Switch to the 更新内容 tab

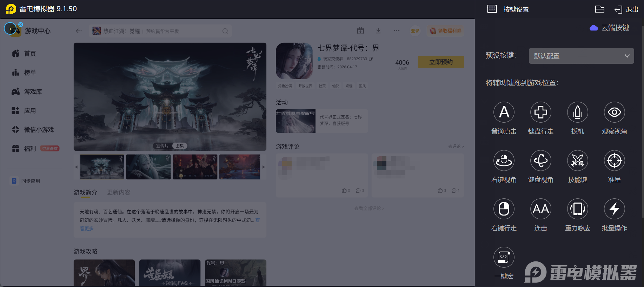pos(119,192)
